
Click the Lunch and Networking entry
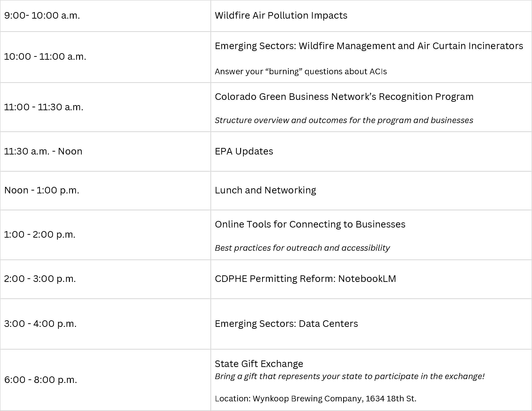(265, 191)
